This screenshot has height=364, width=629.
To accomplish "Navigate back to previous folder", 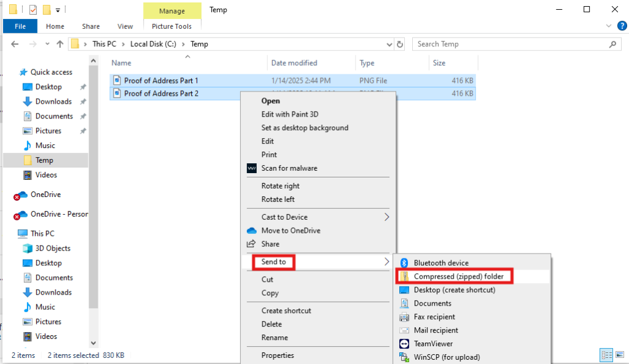I will pos(14,44).
